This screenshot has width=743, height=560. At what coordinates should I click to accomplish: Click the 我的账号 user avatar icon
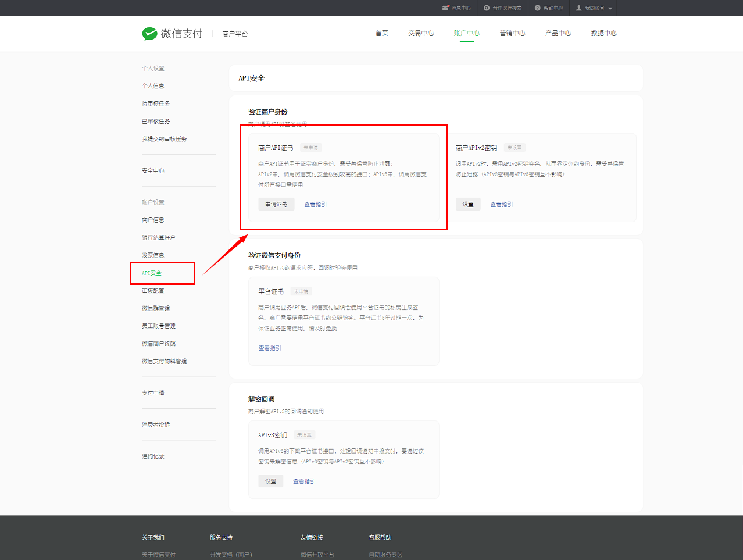578,8
